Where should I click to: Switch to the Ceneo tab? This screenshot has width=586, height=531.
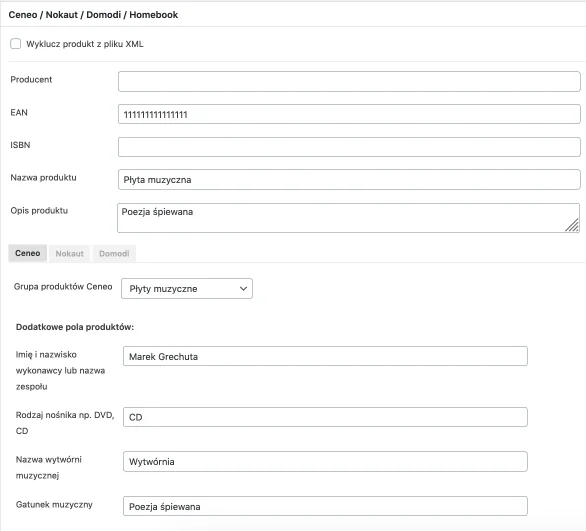[x=28, y=253]
